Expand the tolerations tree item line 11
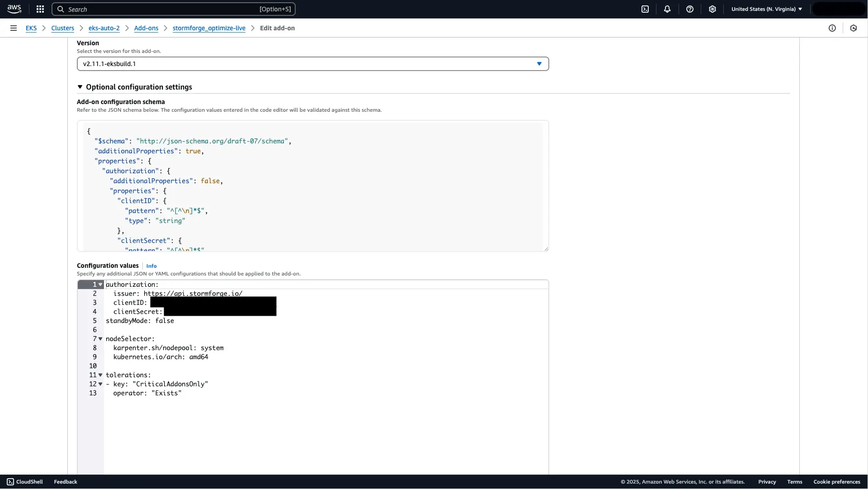 (x=101, y=375)
